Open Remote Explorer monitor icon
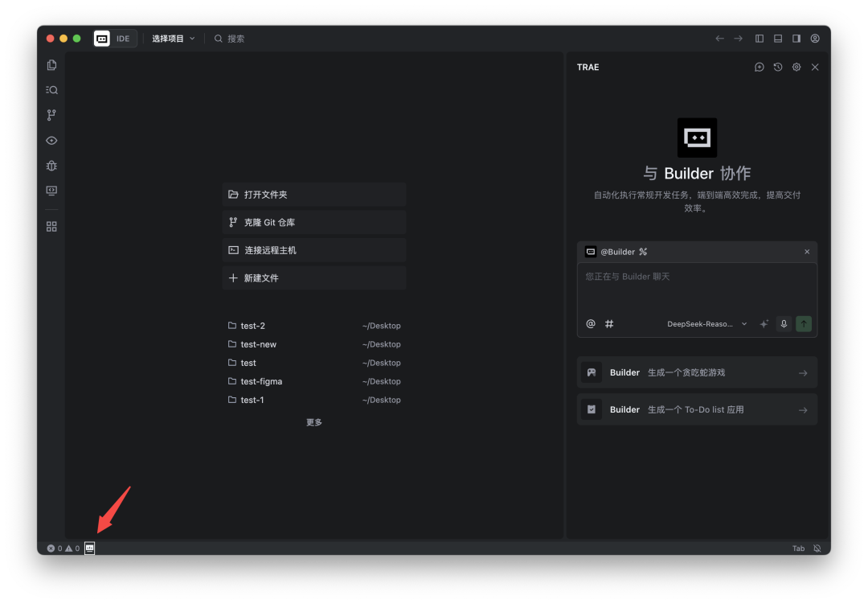 [x=51, y=191]
